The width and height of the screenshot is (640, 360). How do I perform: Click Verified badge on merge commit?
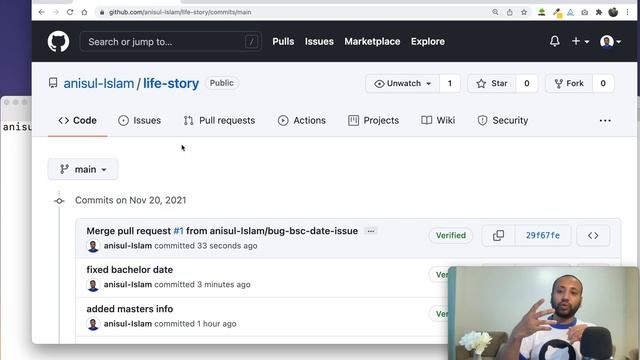[x=451, y=236]
